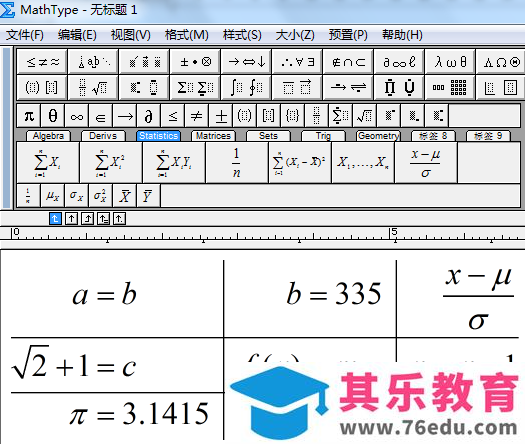
Task: Insert the (x−μ)/σ expression
Action: pos(426,162)
